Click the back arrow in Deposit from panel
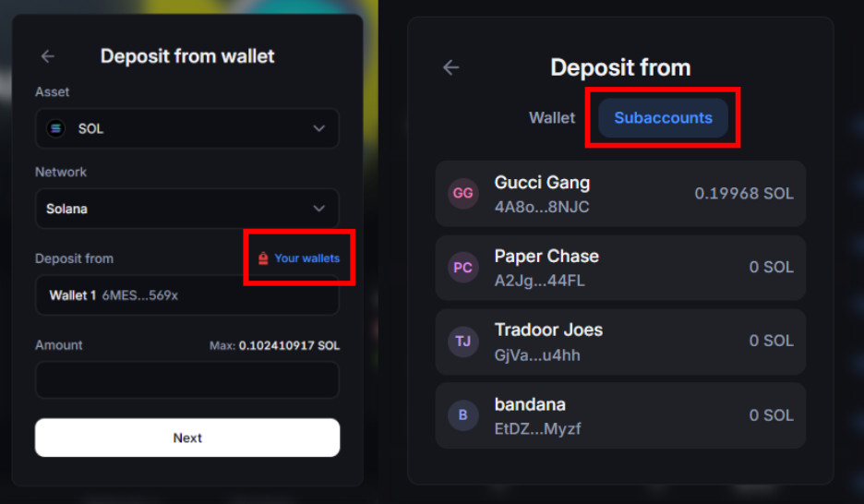The image size is (864, 504). (450, 67)
